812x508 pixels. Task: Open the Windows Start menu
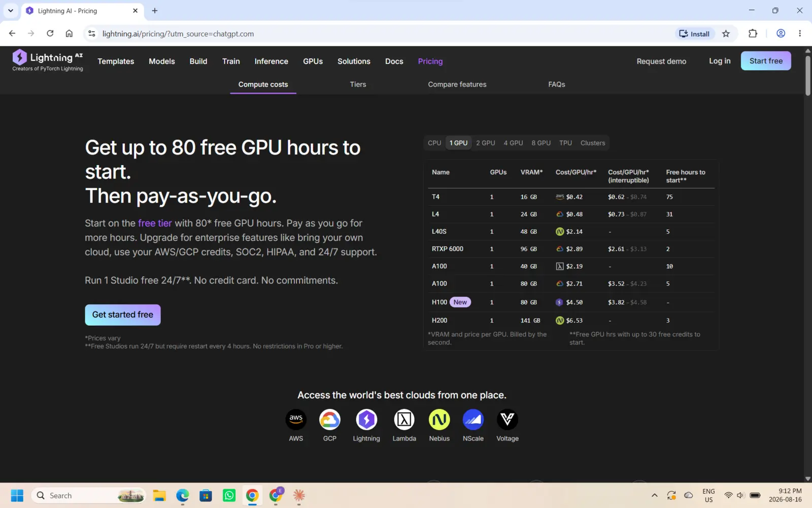pos(17,495)
